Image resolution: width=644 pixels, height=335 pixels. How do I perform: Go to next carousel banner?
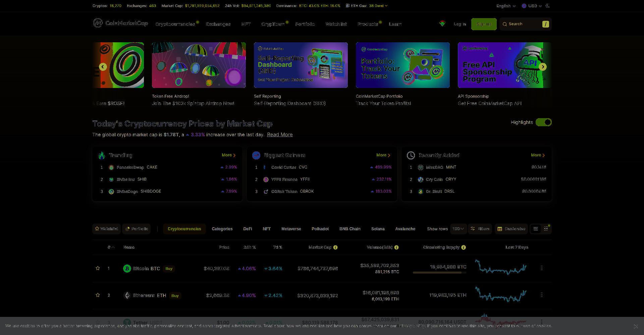point(543,67)
